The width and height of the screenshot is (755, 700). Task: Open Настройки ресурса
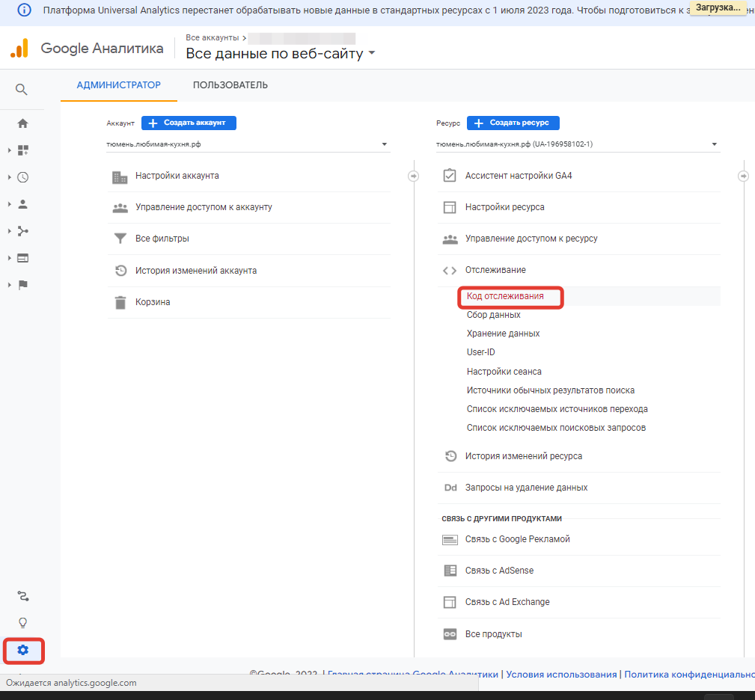click(x=504, y=207)
